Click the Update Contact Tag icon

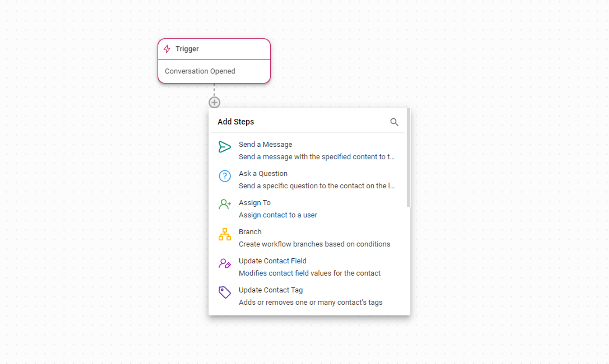pos(225,292)
